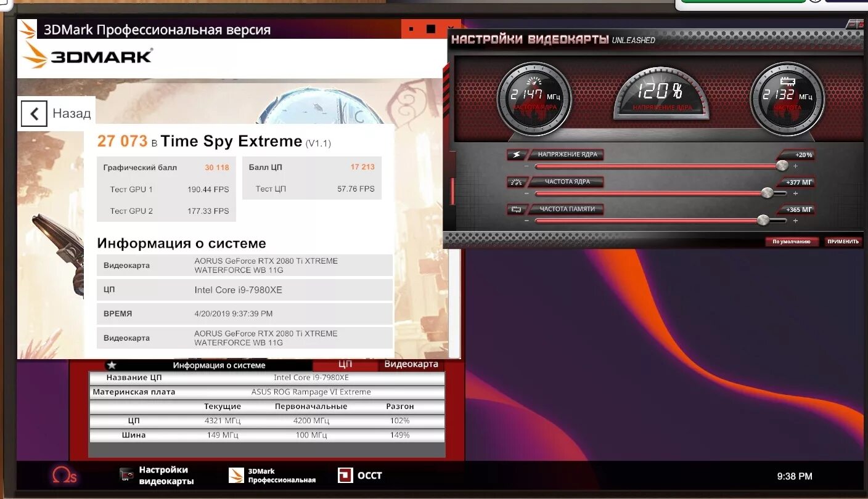
Task: Click the ЦП current clock 4321 МГц
Action: pos(223,421)
